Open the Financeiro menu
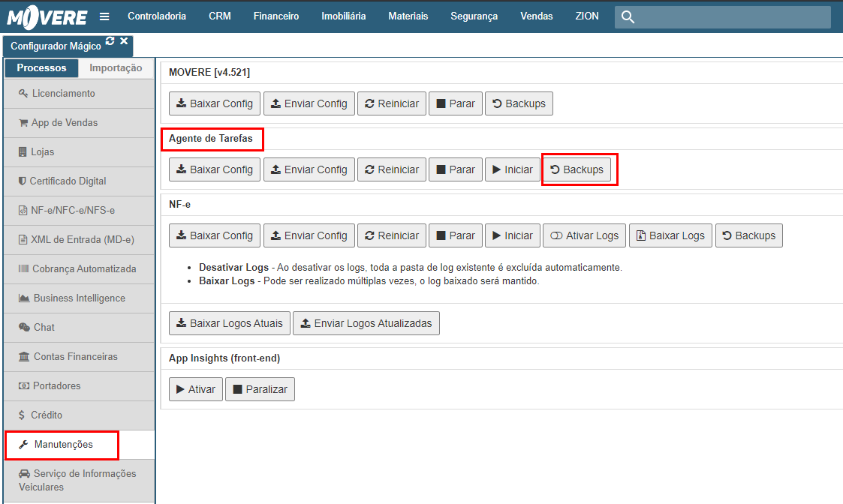This screenshot has width=843, height=504. tap(276, 16)
